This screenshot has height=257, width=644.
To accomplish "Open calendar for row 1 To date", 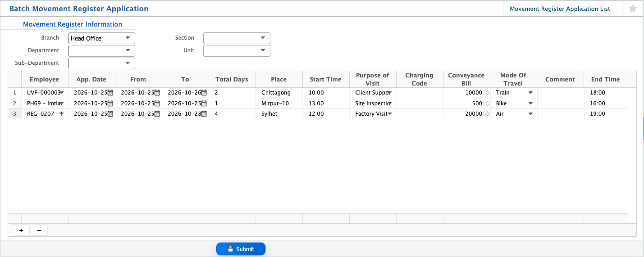I will [204, 93].
